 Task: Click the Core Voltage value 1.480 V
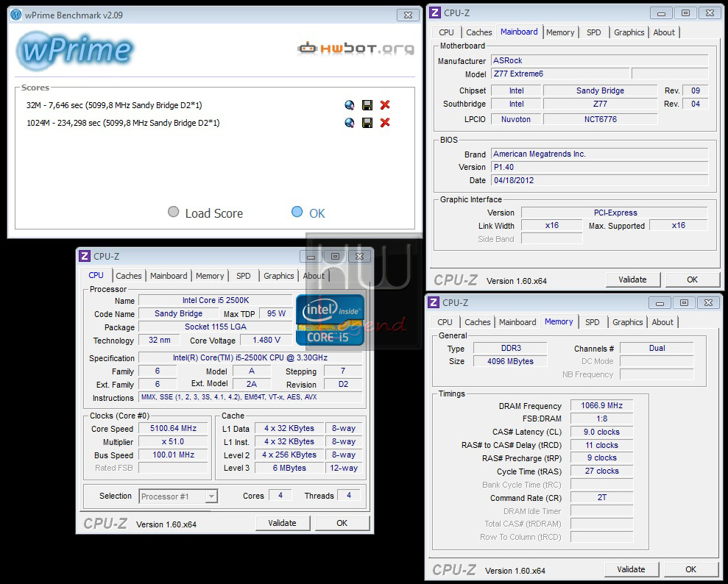click(x=266, y=341)
